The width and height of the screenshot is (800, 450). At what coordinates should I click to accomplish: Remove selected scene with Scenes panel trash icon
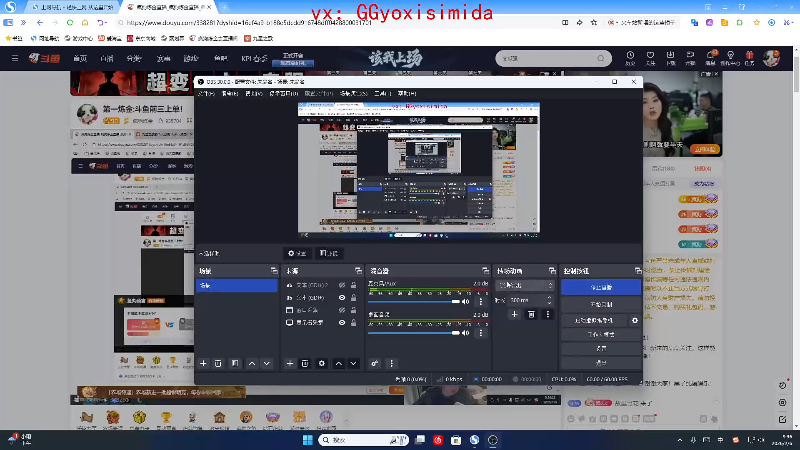pyautogui.click(x=218, y=363)
